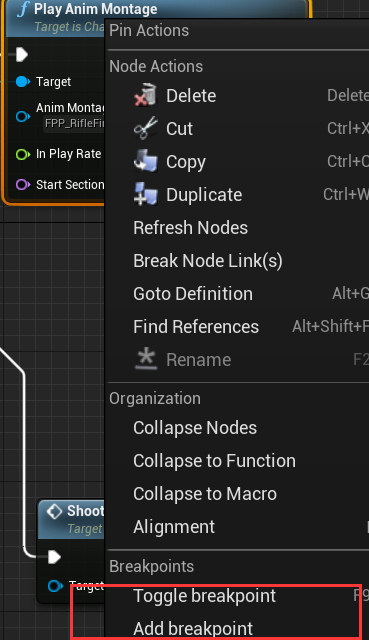Click the Delete trash can icon
Screen dimensions: 369x640
point(145,95)
